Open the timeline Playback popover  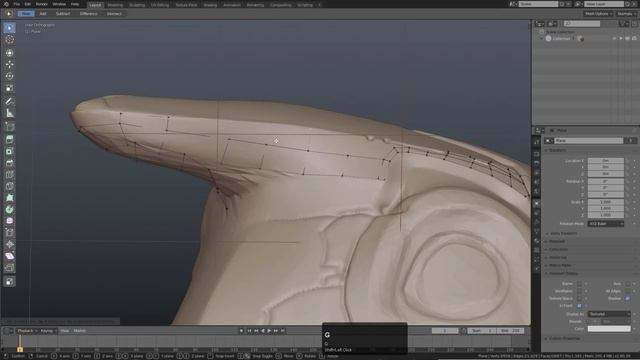click(27, 331)
